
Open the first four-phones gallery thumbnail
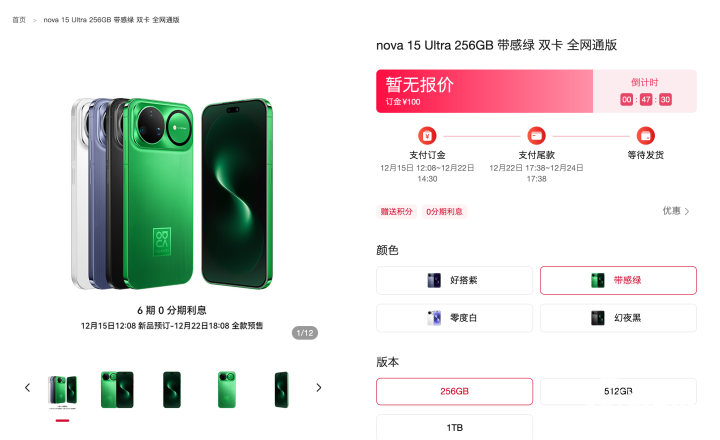coord(62,389)
